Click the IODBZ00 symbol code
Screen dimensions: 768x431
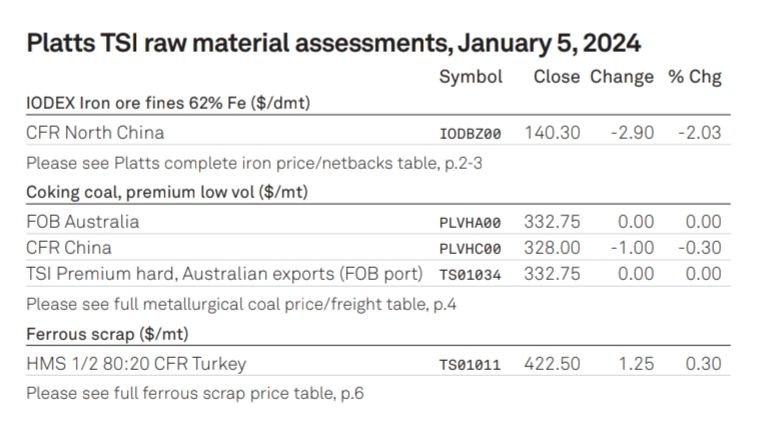click(470, 134)
